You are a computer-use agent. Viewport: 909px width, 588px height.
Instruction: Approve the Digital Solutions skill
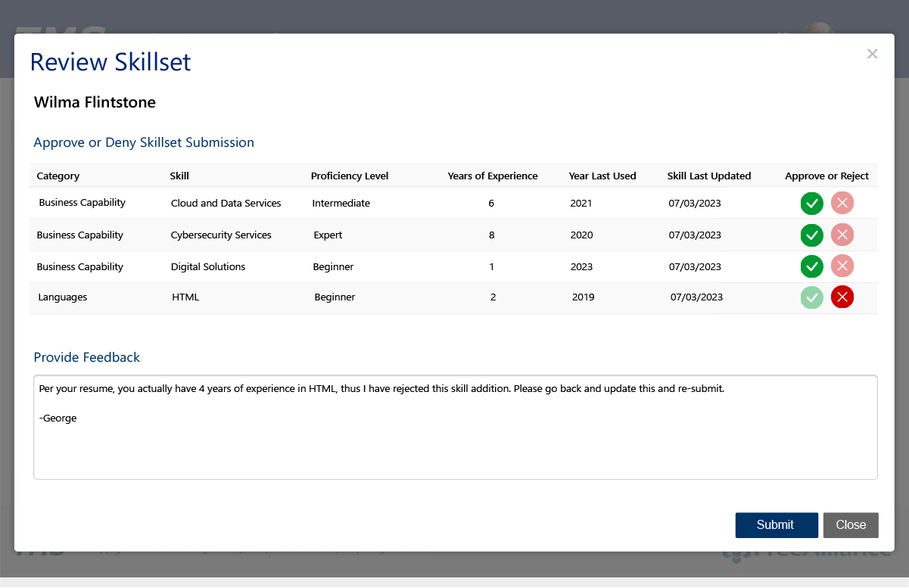tap(811, 266)
